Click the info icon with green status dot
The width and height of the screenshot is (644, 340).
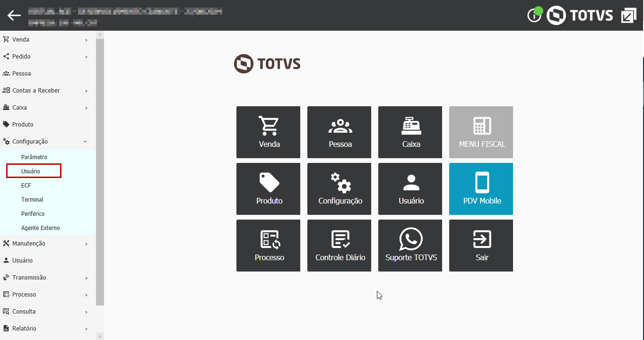click(534, 15)
